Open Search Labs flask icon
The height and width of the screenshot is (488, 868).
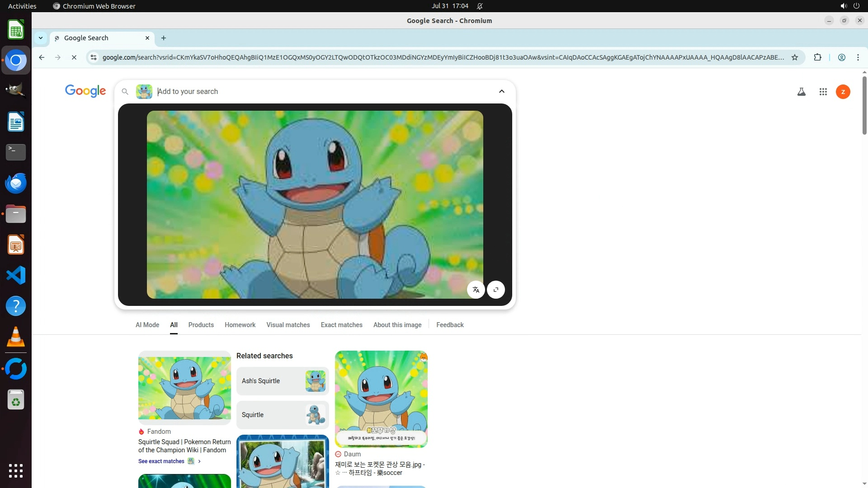pos(801,92)
